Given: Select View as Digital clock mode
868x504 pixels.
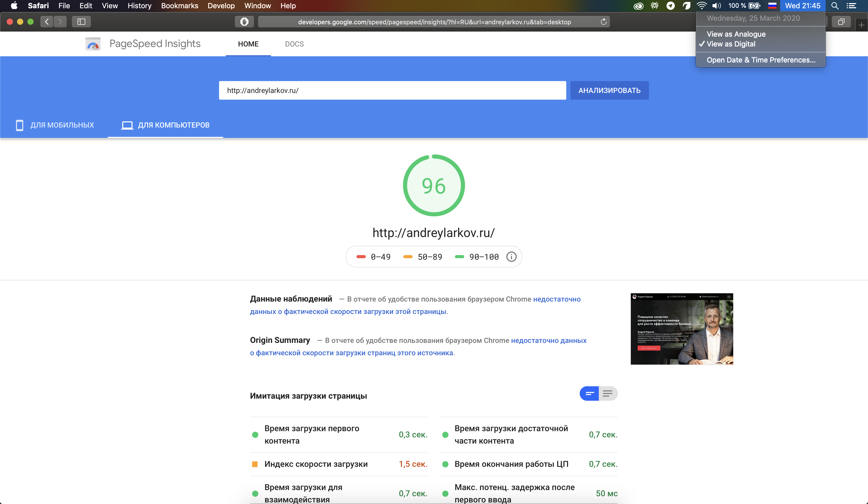Looking at the screenshot, I should [x=733, y=44].
